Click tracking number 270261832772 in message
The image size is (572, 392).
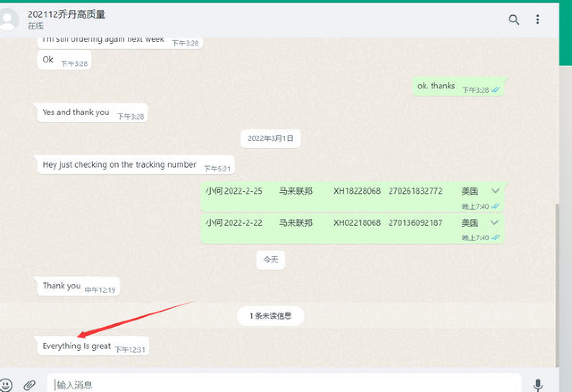click(x=415, y=191)
